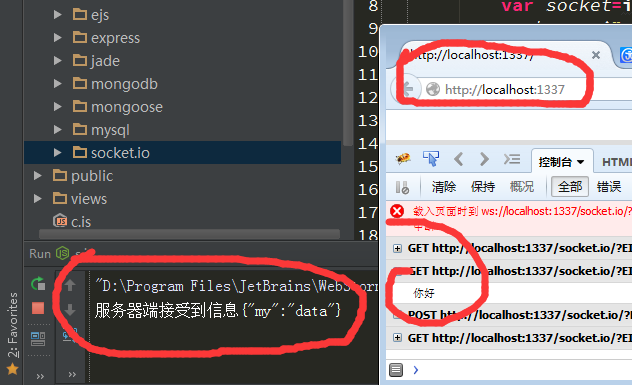The image size is (632, 385).
Task: Close the localhost:1337 browser tab
Action: coord(596,55)
